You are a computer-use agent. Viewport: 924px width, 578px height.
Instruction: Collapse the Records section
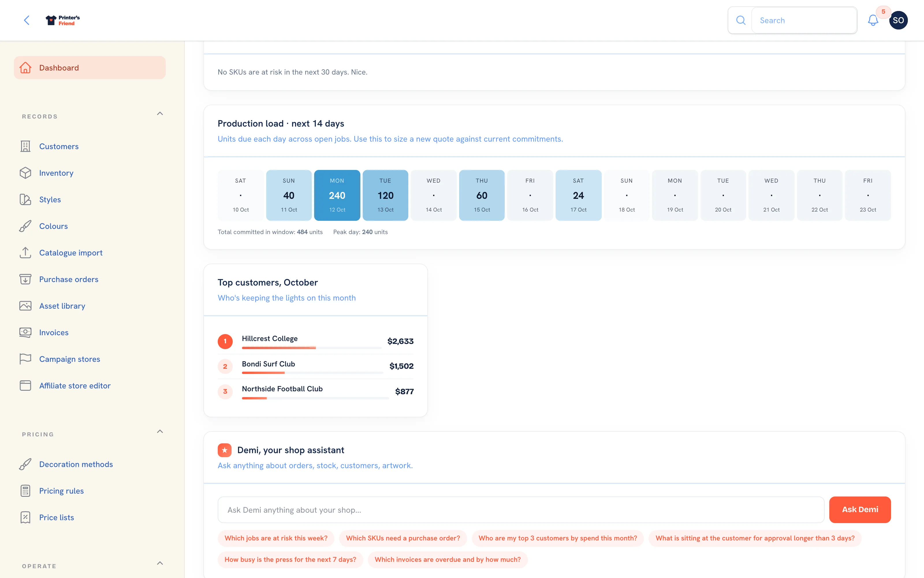[160, 114]
